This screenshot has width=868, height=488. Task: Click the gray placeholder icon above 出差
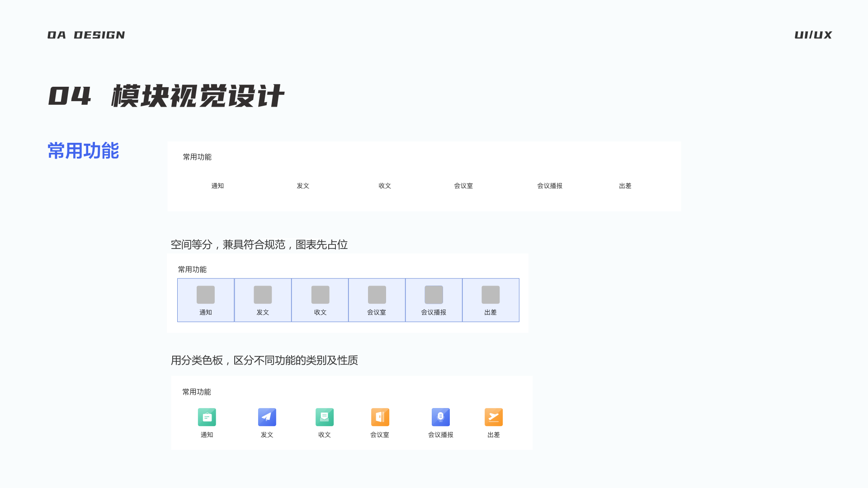click(x=491, y=294)
